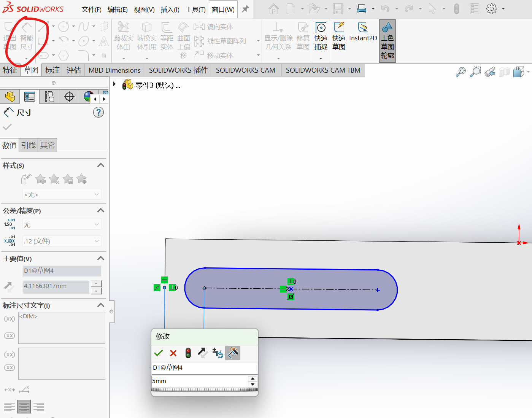Switch to the 引线 tab
The image size is (532, 418).
[29, 145]
